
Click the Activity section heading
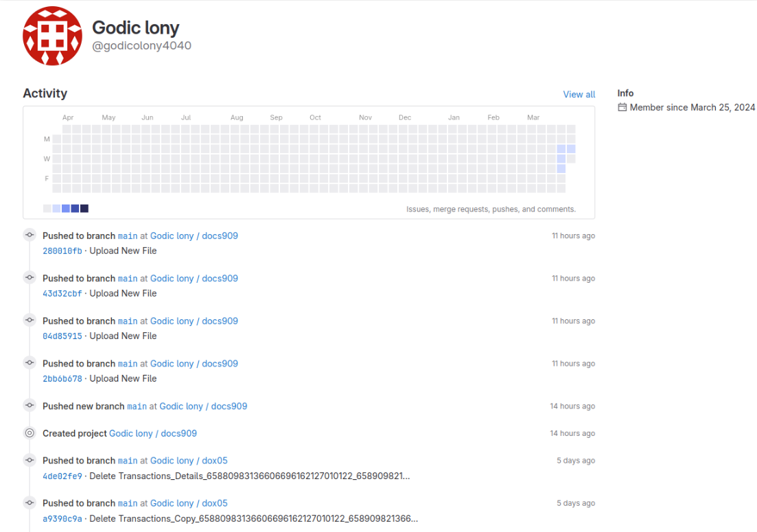pyautogui.click(x=45, y=93)
